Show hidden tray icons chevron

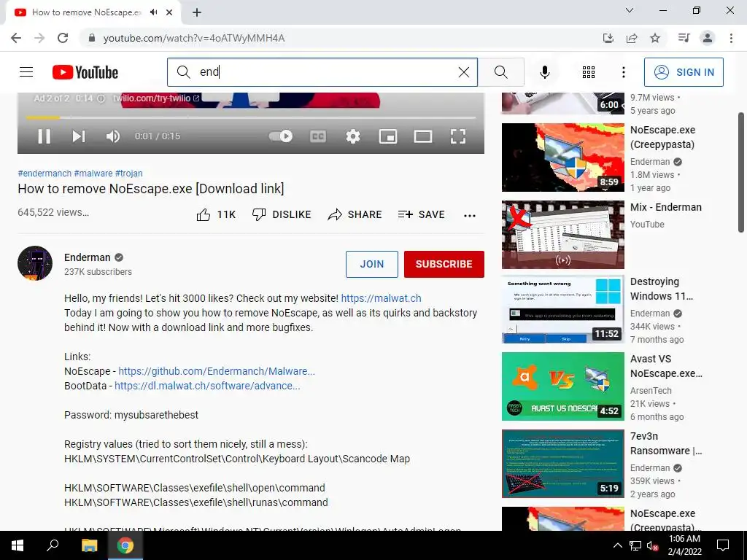coord(617,545)
